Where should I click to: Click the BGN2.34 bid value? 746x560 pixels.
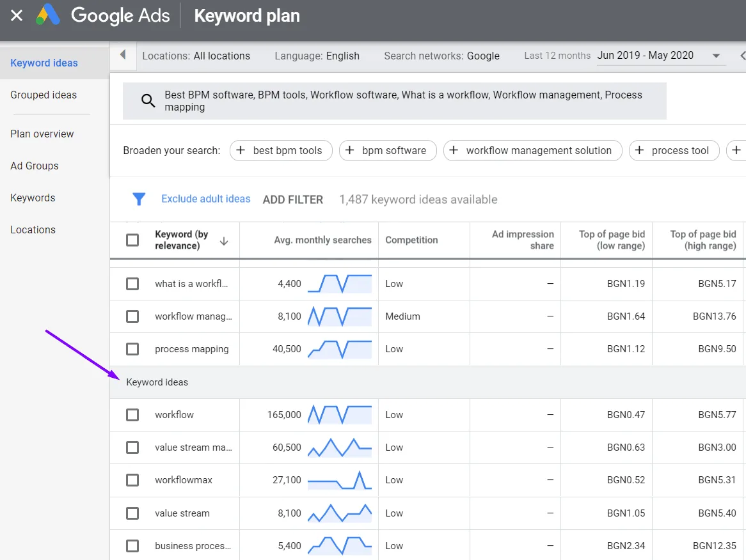point(626,546)
